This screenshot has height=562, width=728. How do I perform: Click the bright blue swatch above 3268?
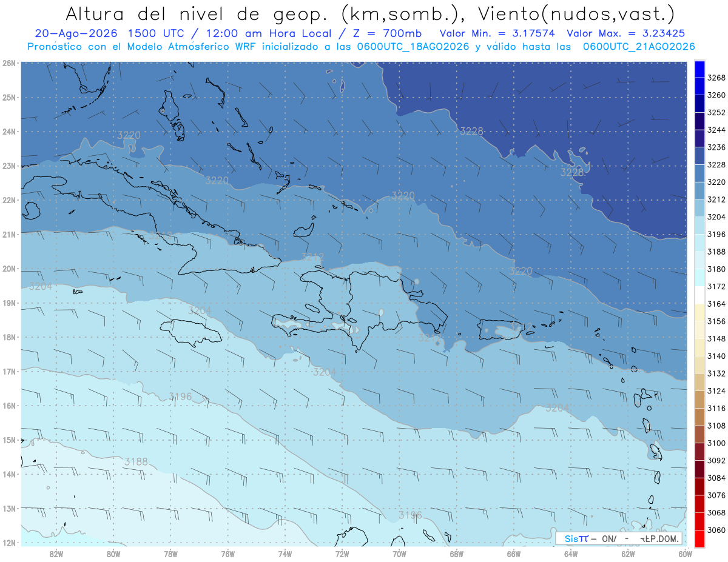(699, 69)
